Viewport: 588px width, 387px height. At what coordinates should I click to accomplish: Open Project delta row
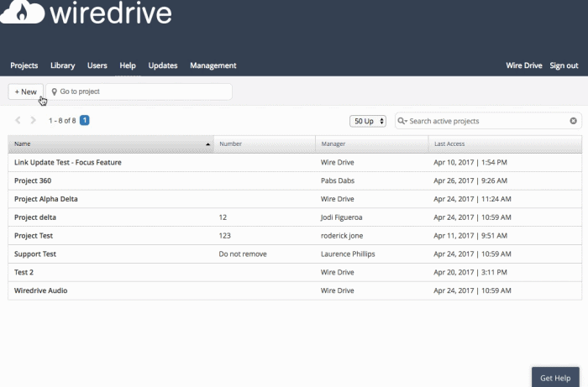(x=295, y=217)
